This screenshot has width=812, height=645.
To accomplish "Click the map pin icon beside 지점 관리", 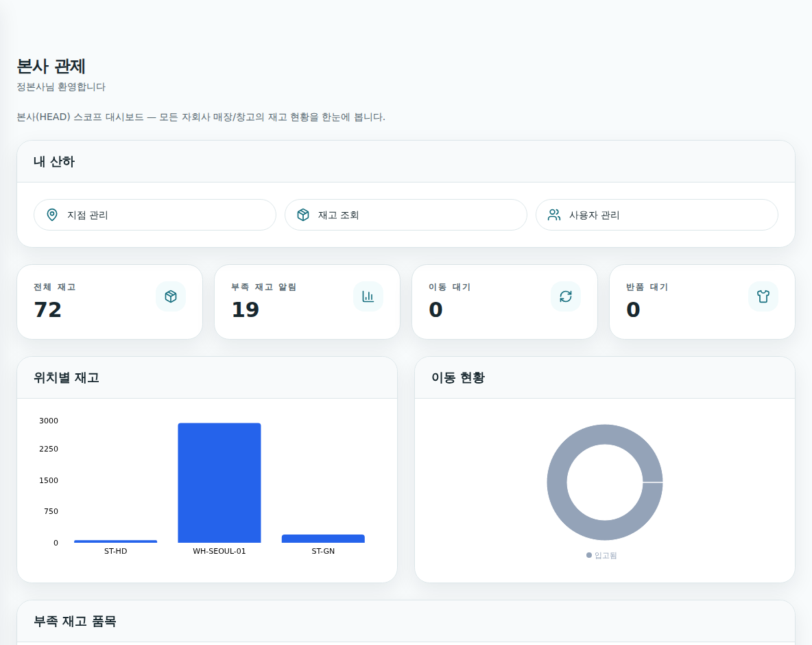I will coord(52,215).
